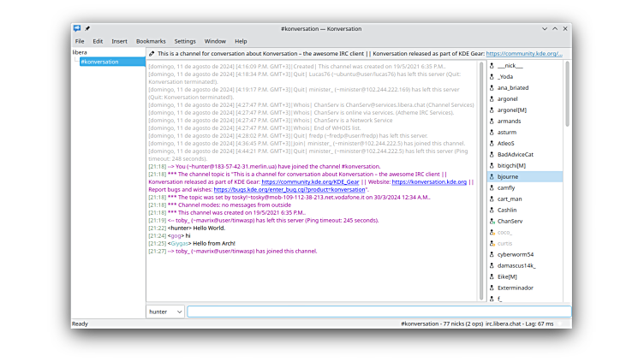Click the Konversation app icon in title bar
Image resolution: width=644 pixels, height=362 pixels.
[77, 29]
